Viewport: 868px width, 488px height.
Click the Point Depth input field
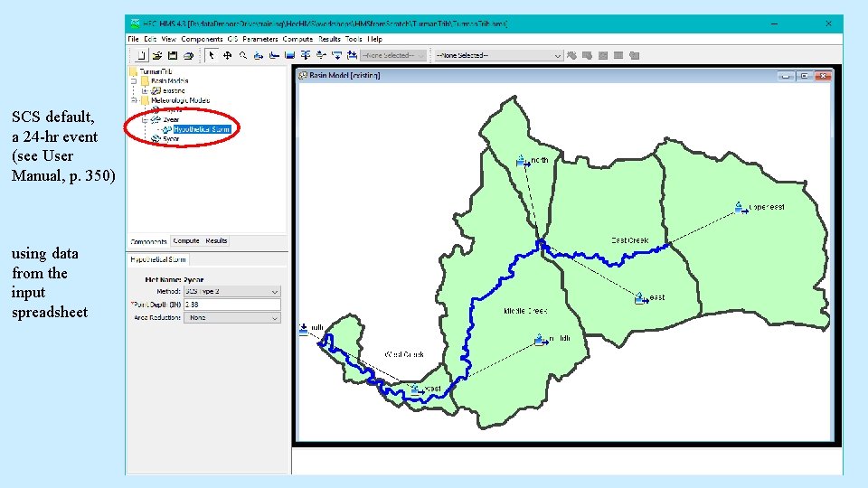(x=232, y=305)
